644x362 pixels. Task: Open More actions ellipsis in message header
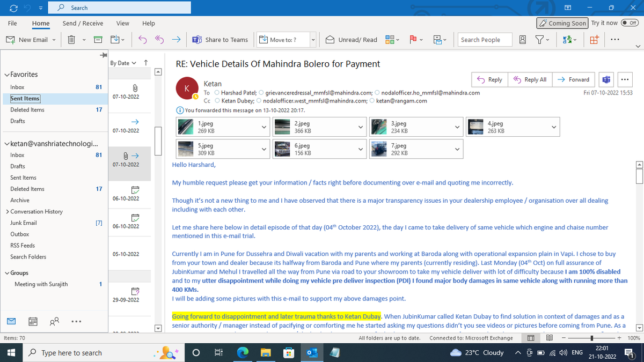click(x=624, y=79)
